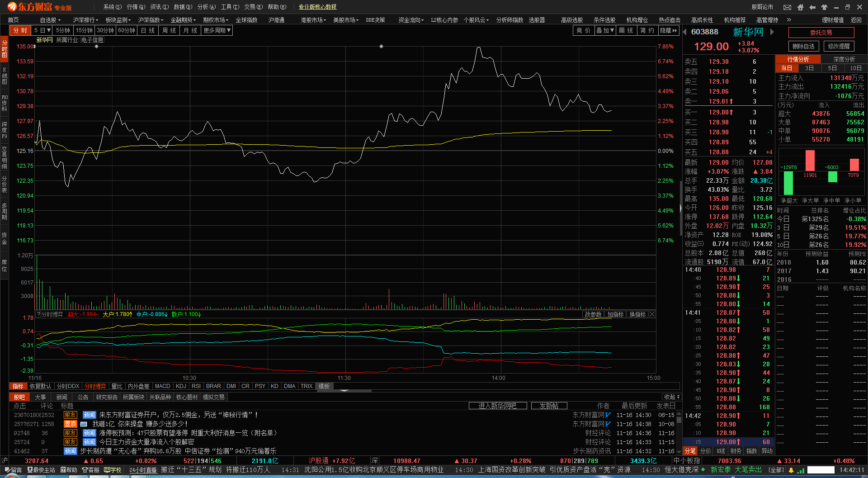Screen dimensions: 868x478
Task: Open the 系统(S) menu
Action: (112, 7)
